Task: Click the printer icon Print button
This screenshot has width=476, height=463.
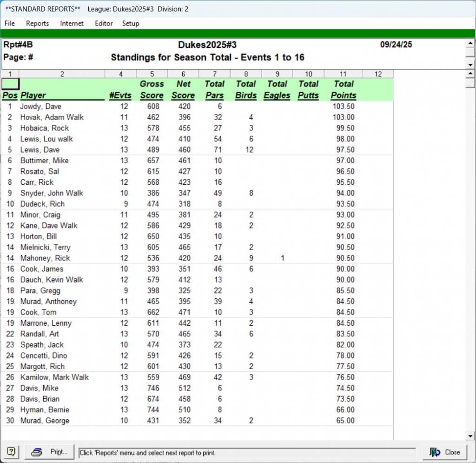Action: [x=50, y=451]
